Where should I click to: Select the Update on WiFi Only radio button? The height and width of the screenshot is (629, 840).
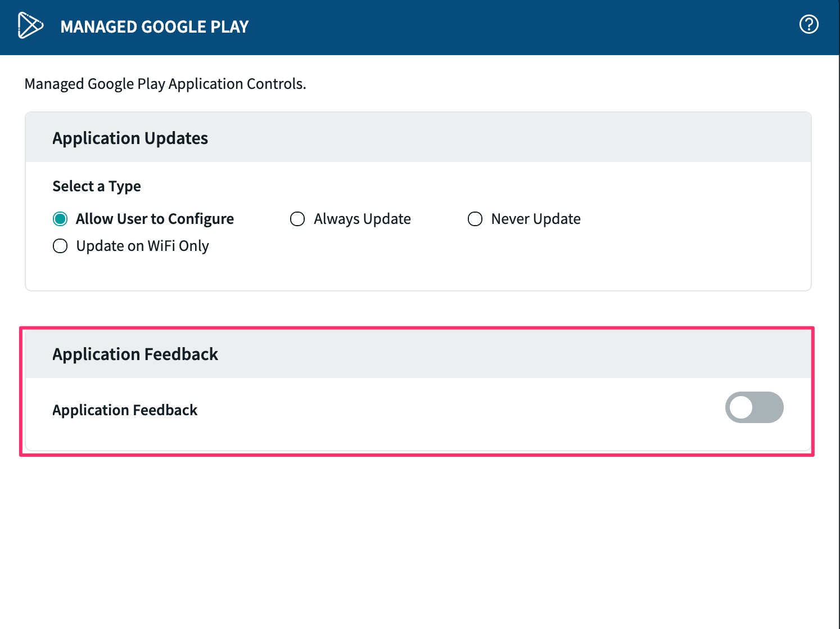pyautogui.click(x=60, y=246)
